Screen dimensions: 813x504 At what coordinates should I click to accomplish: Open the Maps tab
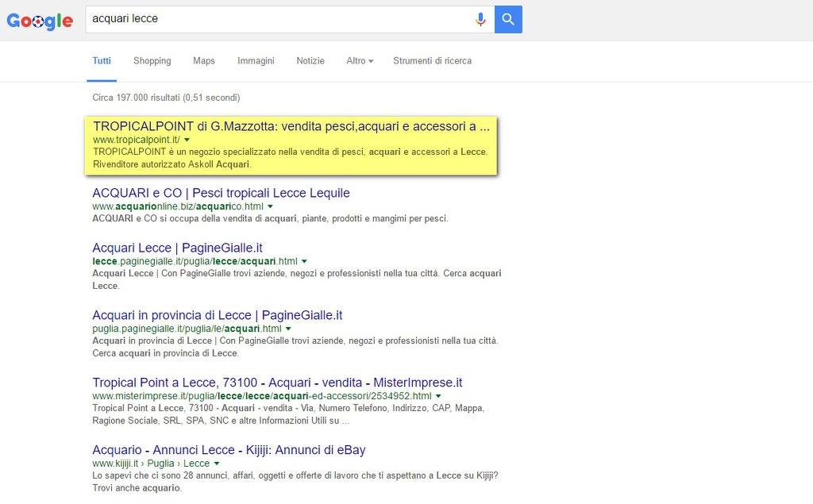click(x=204, y=60)
